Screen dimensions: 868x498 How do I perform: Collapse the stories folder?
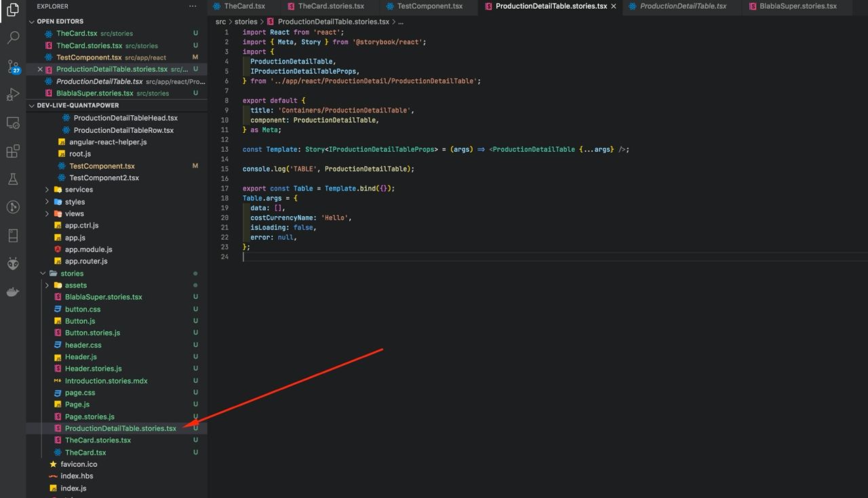tap(43, 274)
